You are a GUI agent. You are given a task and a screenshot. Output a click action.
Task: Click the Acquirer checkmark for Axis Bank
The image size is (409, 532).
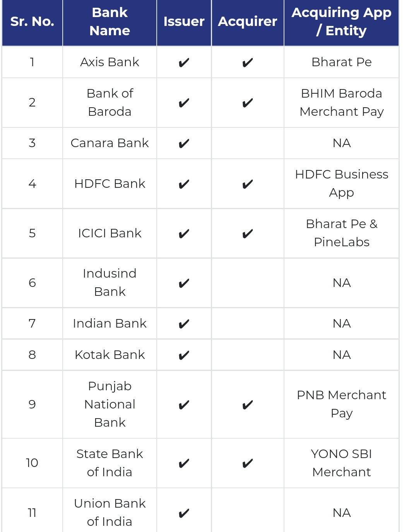[248, 62]
